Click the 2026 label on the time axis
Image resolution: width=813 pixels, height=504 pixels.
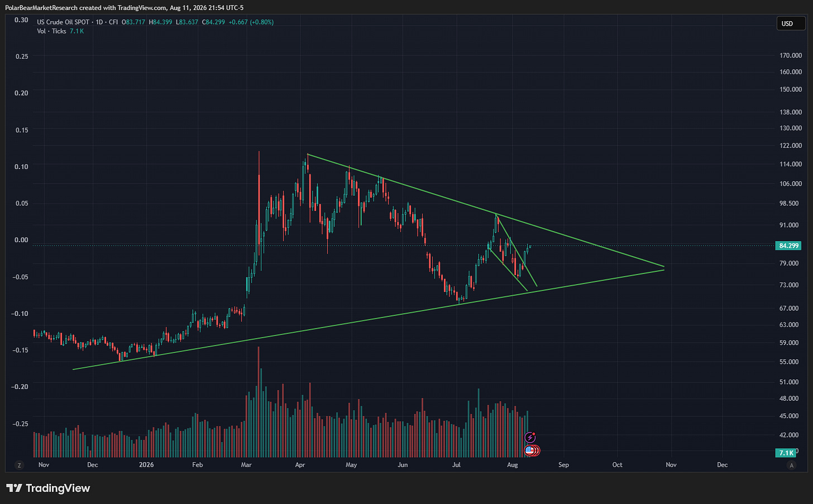tap(146, 465)
